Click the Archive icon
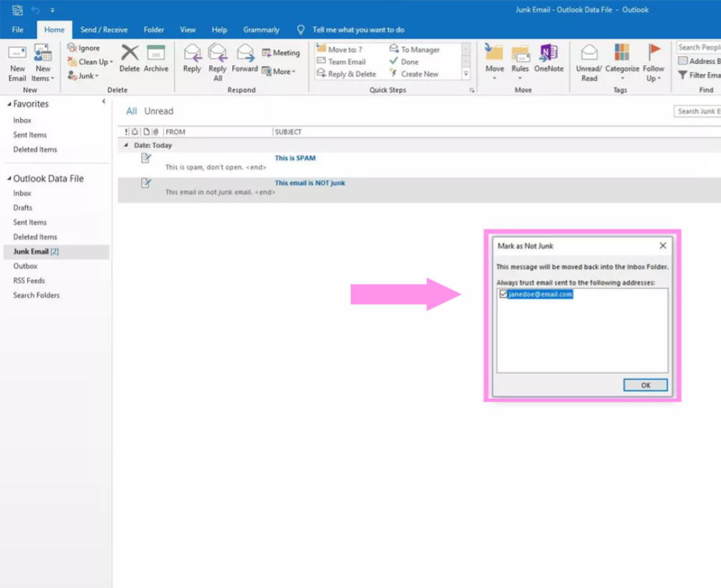Image resolution: width=721 pixels, height=588 pixels. click(156, 54)
